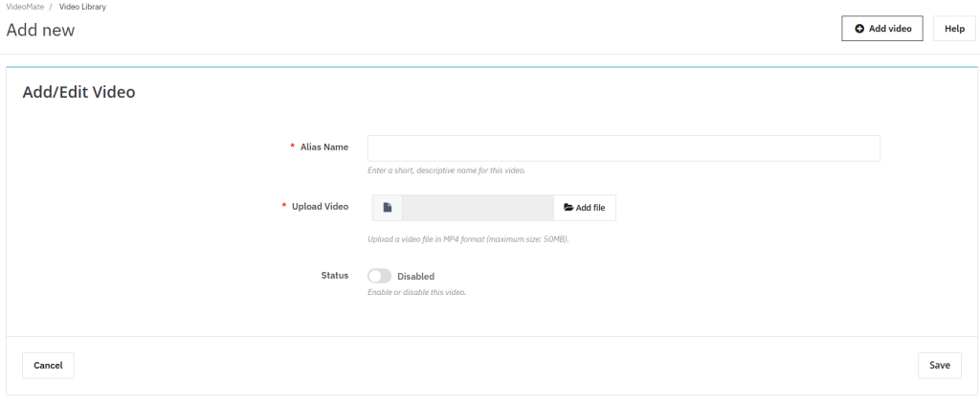Toggle the Status switch to enabled

[379, 277]
